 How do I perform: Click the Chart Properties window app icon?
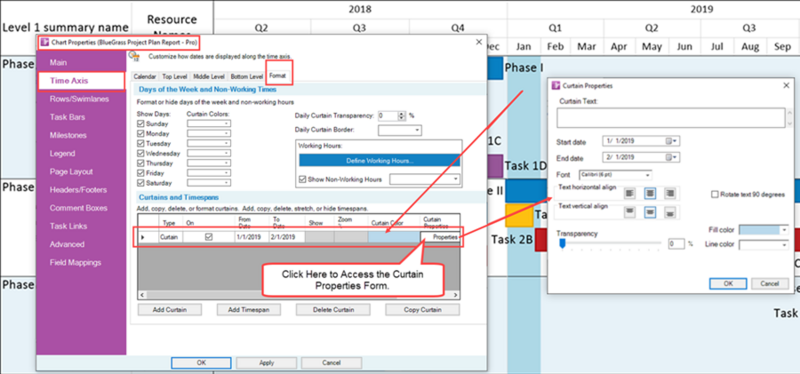(x=44, y=42)
